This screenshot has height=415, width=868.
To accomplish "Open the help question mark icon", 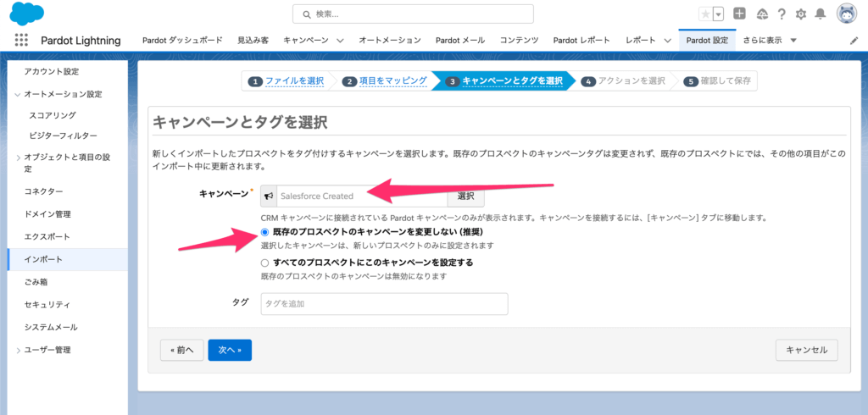I will click(x=782, y=14).
